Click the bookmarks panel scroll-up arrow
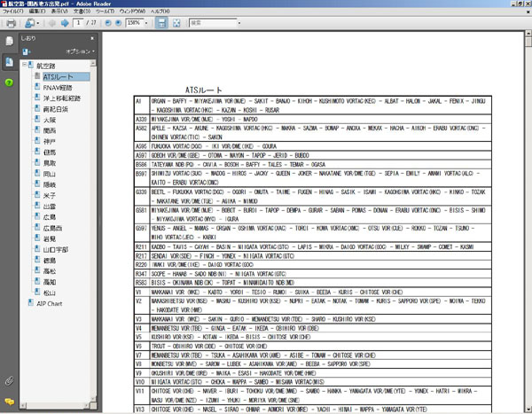Image resolution: width=532 pixels, height=414 pixels. [x=93, y=64]
